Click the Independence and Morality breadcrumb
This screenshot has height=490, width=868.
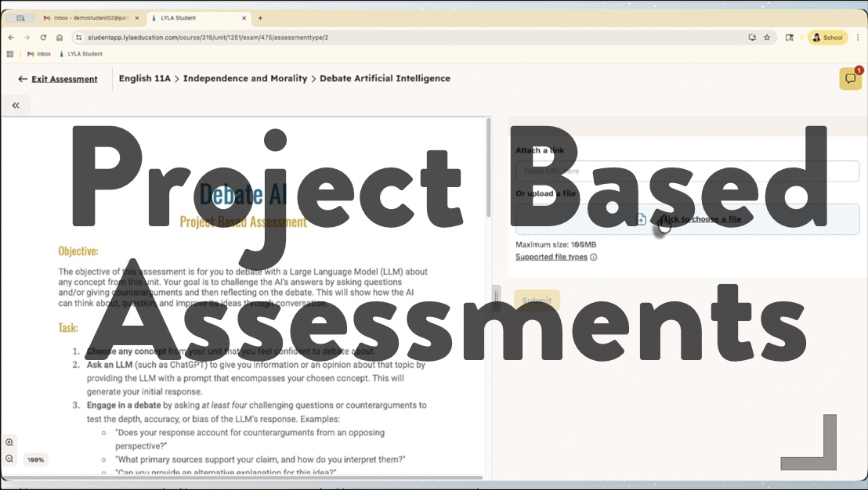coord(245,78)
